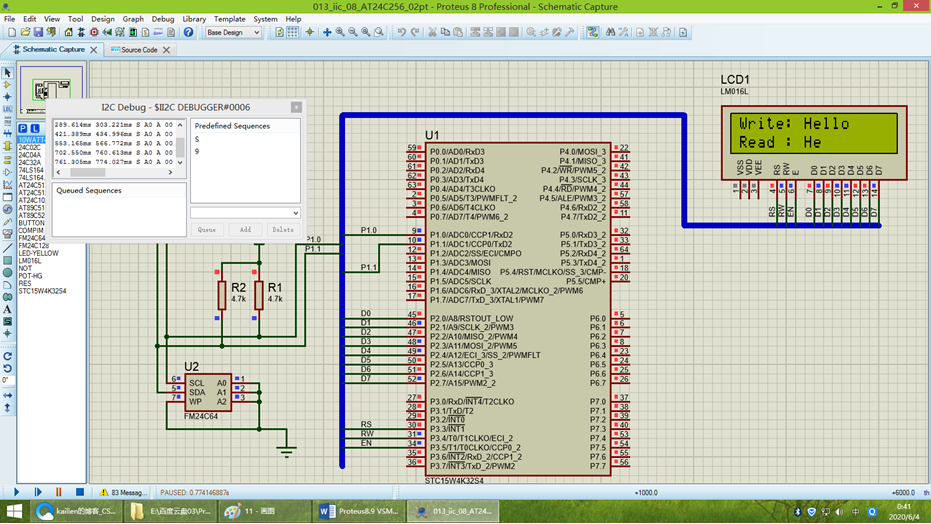
Task: Open the Paint window from taskbar
Action: (x=264, y=511)
